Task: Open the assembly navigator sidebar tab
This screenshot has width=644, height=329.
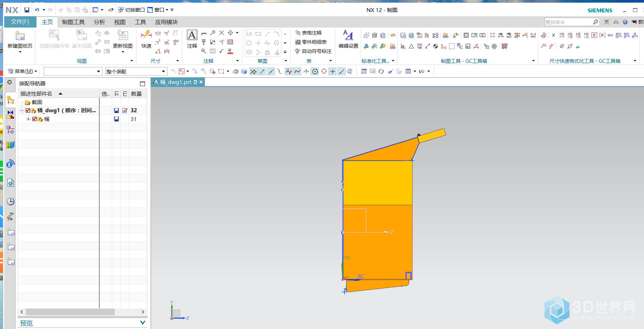Action: [10, 100]
